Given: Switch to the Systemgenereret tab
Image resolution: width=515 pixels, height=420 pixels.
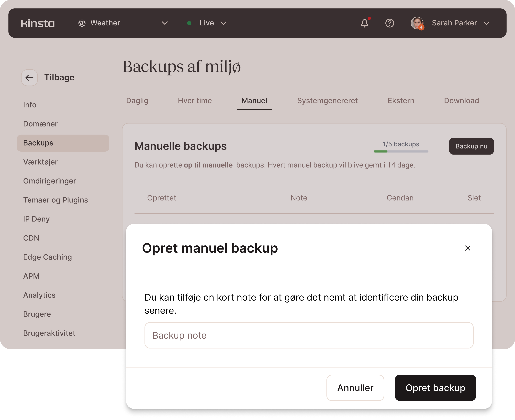Looking at the screenshot, I should 327,101.
